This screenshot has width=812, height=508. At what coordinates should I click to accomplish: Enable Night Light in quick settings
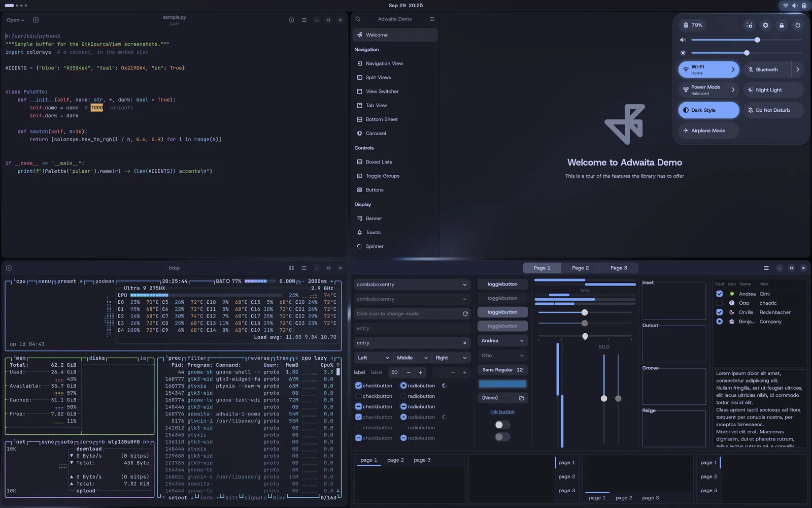point(773,90)
